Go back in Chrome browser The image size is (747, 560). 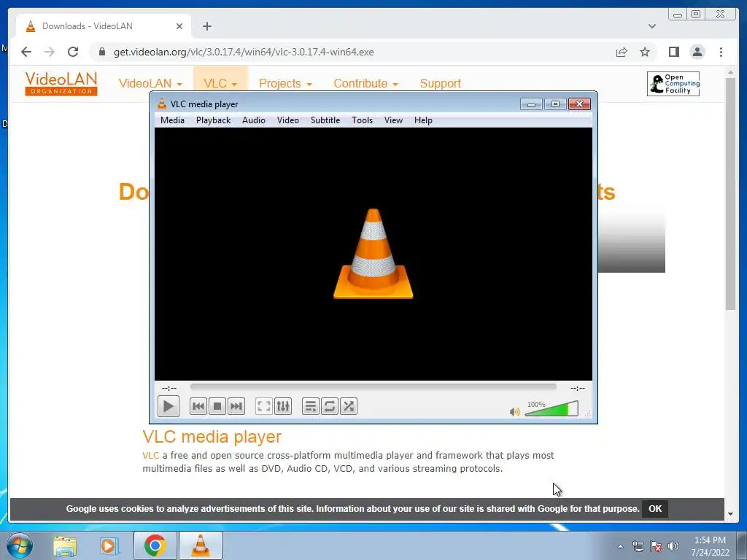(x=26, y=52)
